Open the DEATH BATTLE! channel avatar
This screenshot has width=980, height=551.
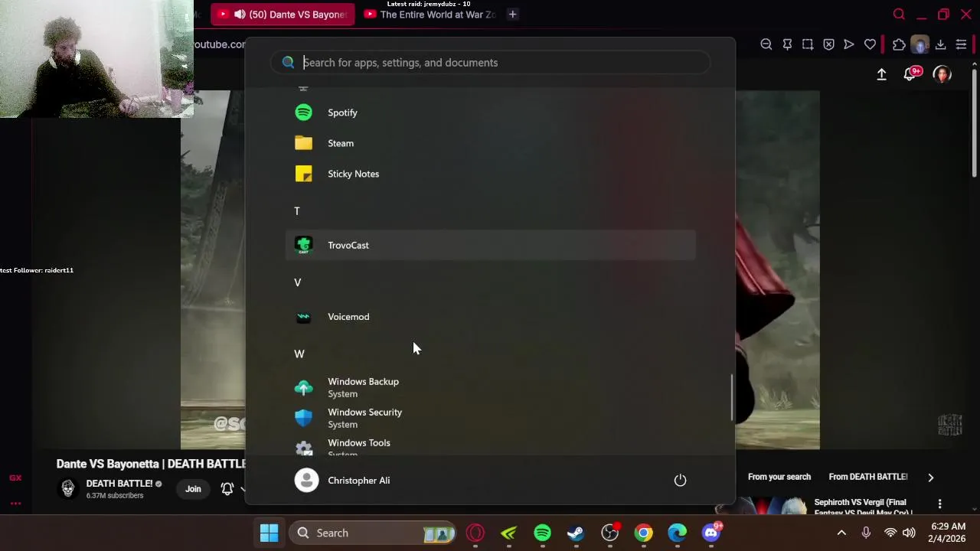(x=68, y=488)
